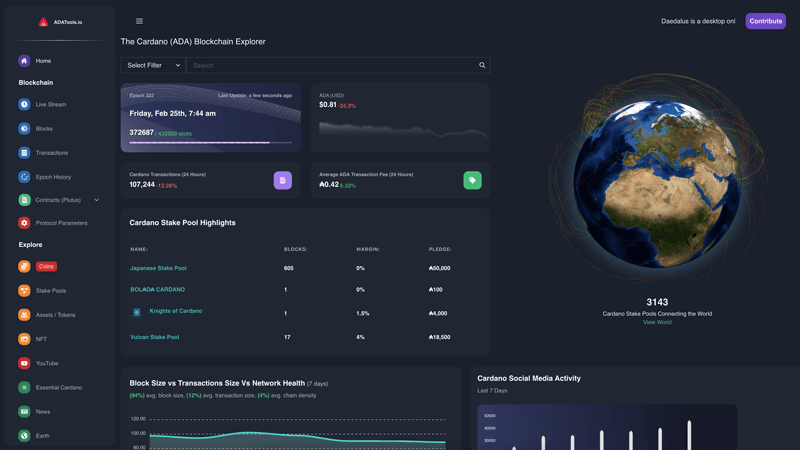800x450 pixels.
Task: Click the News label
Action: point(43,411)
